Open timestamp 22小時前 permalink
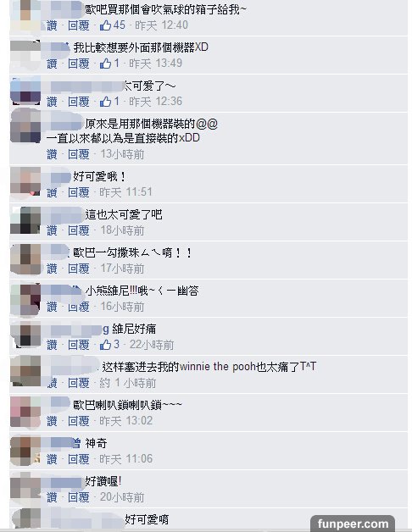This screenshot has height=532, width=412. [152, 345]
